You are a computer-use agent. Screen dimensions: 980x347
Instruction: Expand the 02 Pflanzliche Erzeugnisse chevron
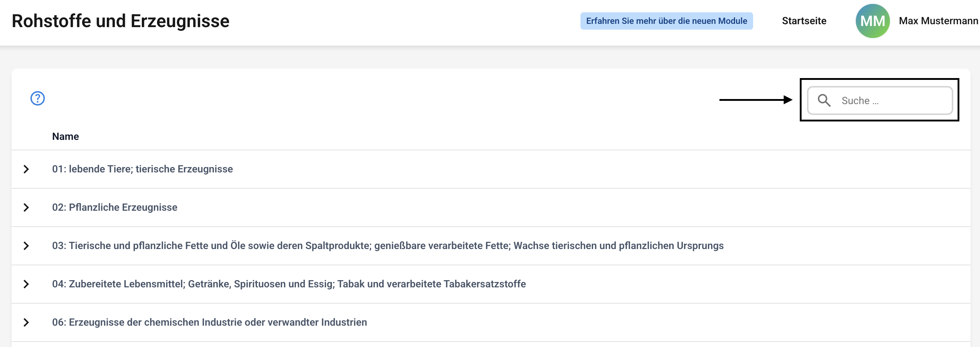tap(26, 207)
